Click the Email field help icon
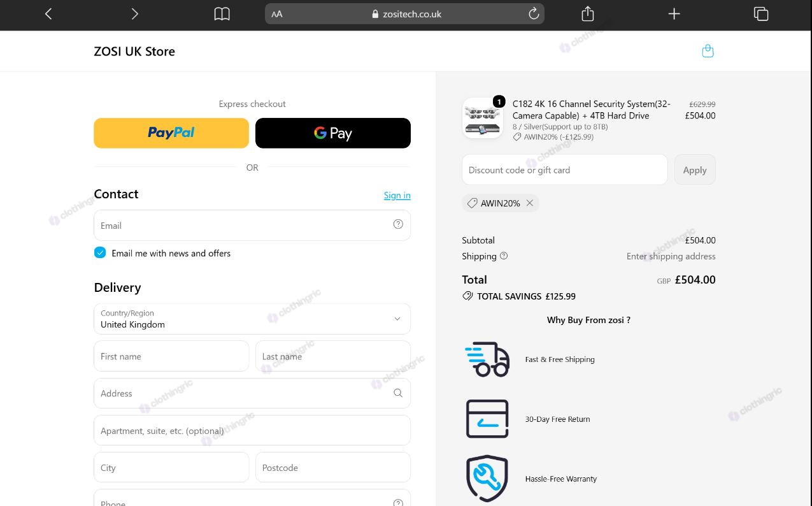Viewport: 812px width, 506px height. tap(398, 224)
